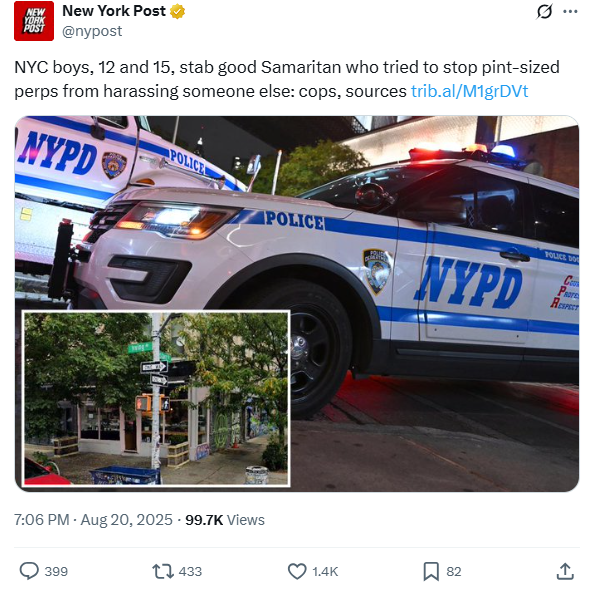Click the 399 replies count
The image size is (600, 593).
[x=56, y=572]
